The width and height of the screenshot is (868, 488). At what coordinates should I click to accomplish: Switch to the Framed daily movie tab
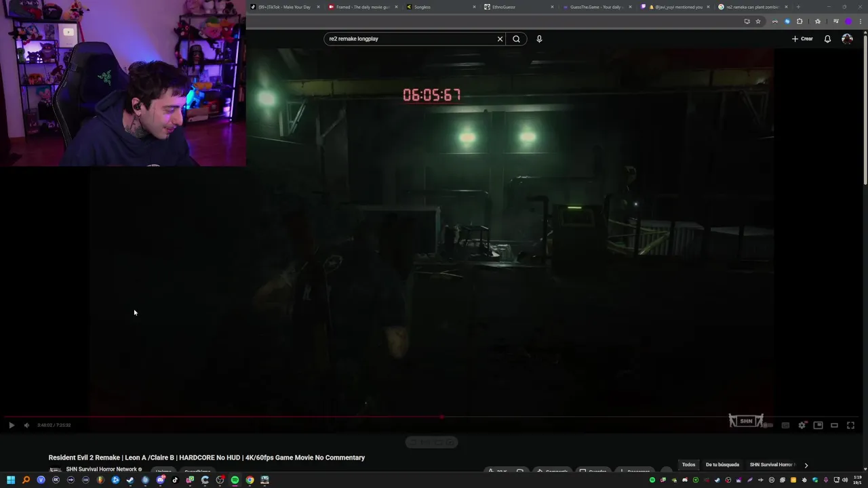pos(363,7)
